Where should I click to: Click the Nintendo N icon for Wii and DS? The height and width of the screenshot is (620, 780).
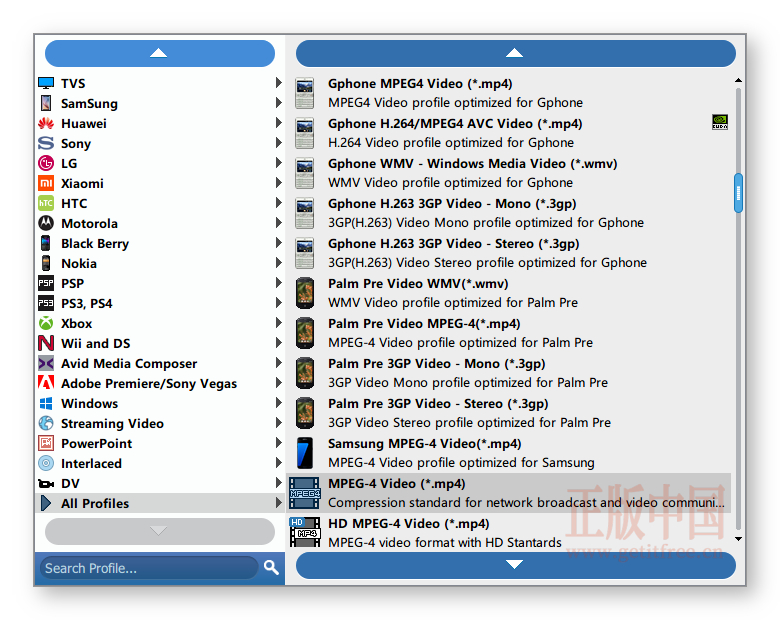coord(46,343)
